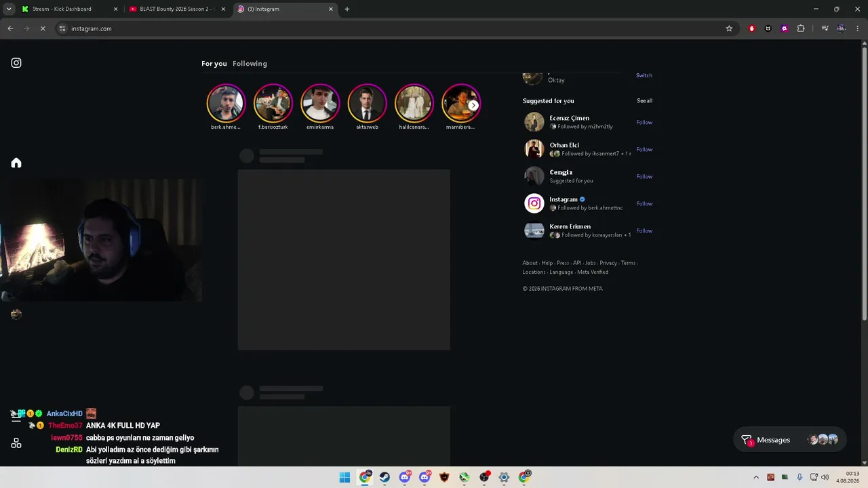Open the sidebar profile avatar
The image size is (868, 488).
pyautogui.click(x=16, y=314)
